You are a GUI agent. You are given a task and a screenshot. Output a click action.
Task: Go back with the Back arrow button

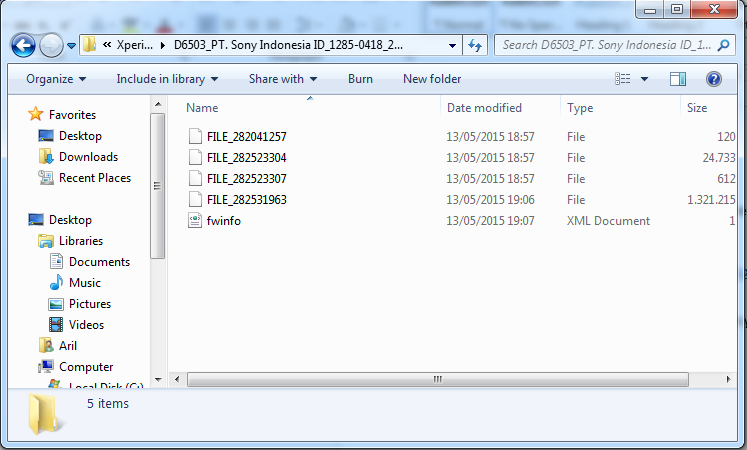23,46
